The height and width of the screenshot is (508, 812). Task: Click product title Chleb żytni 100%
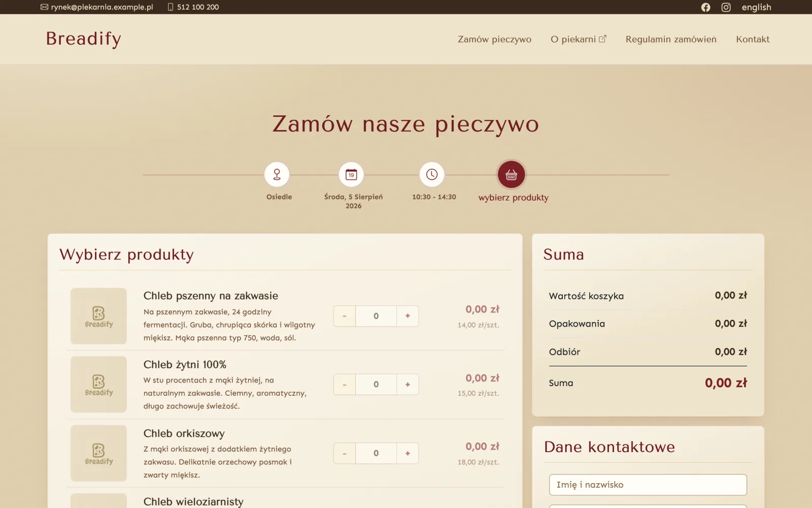coord(185,365)
